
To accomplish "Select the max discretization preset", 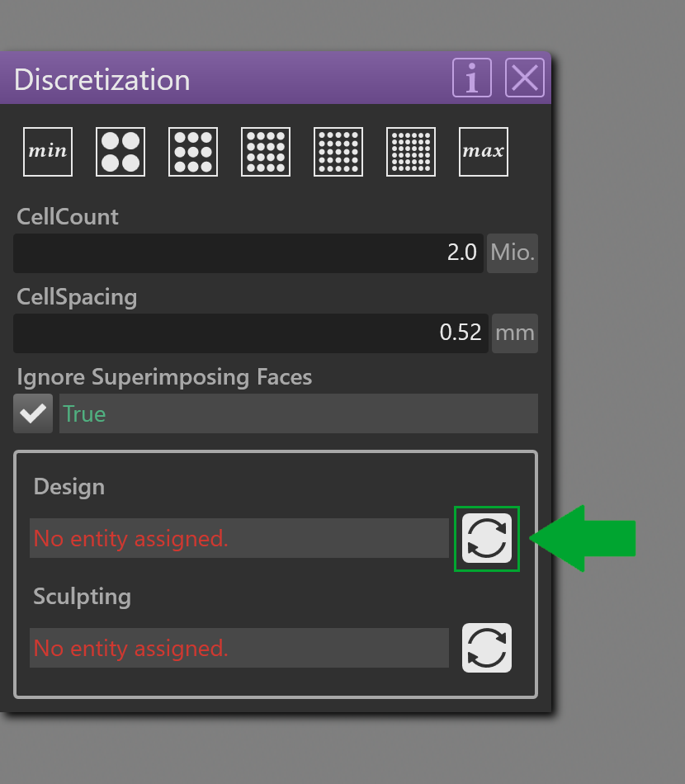I will pyautogui.click(x=484, y=152).
